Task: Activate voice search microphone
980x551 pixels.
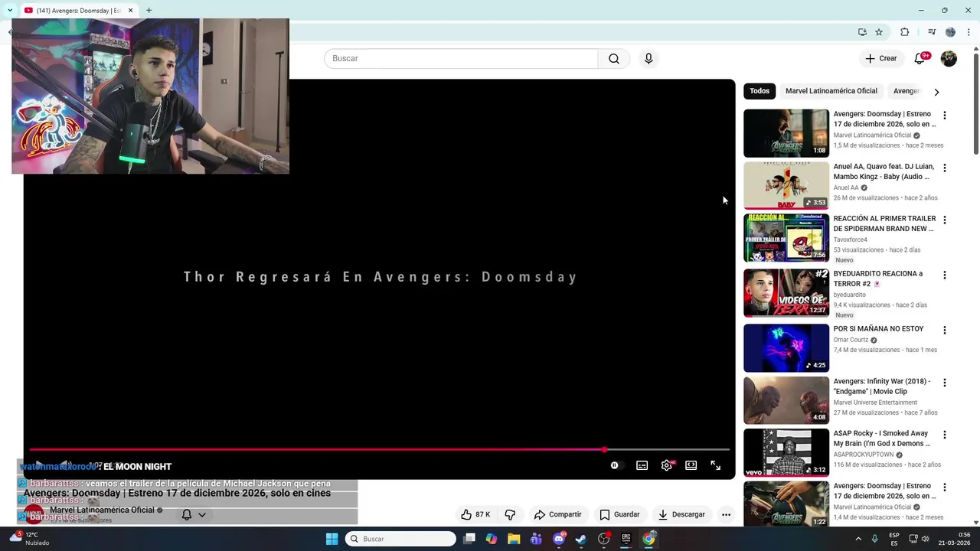Action: (648, 59)
